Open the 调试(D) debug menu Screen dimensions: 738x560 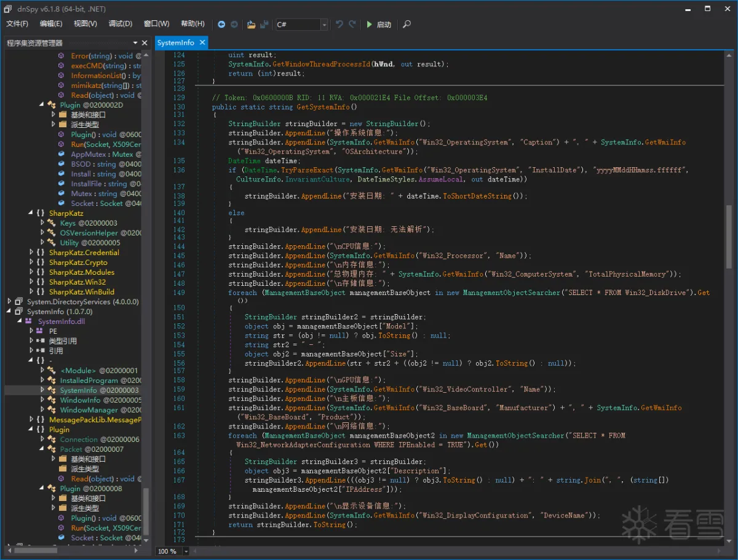(x=120, y=24)
